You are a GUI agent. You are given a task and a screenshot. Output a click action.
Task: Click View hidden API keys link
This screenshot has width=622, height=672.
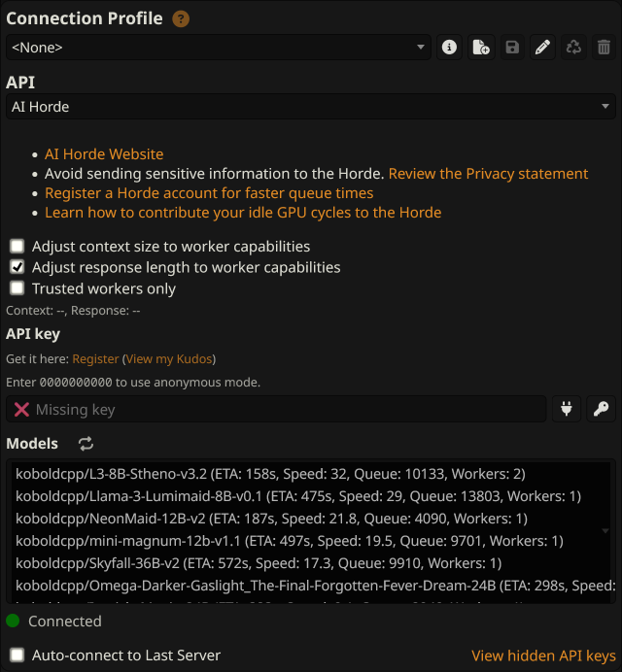point(543,655)
